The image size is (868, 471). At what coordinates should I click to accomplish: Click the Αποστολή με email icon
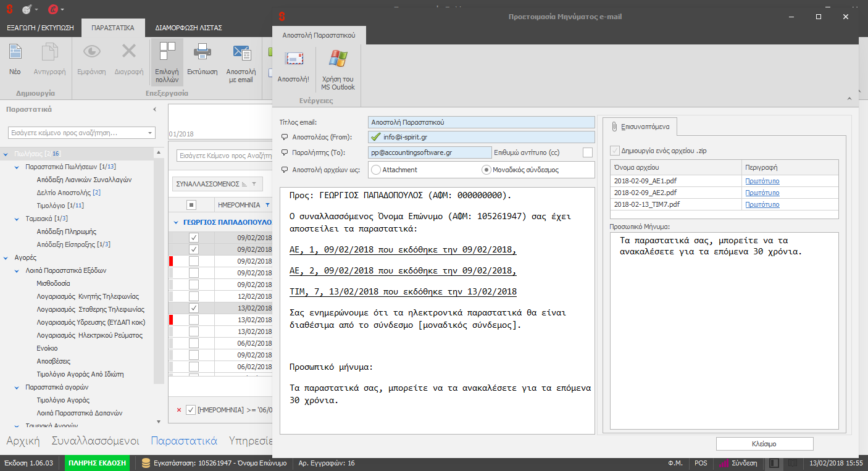tap(241, 53)
